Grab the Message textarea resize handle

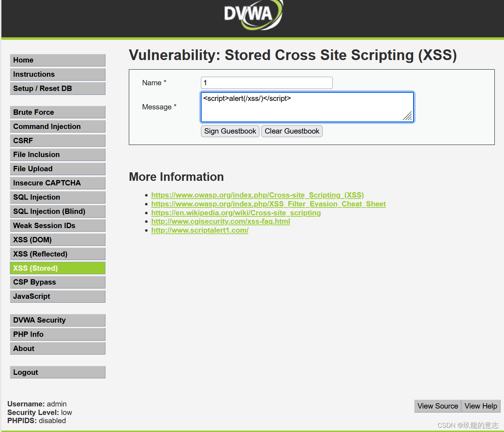click(408, 116)
